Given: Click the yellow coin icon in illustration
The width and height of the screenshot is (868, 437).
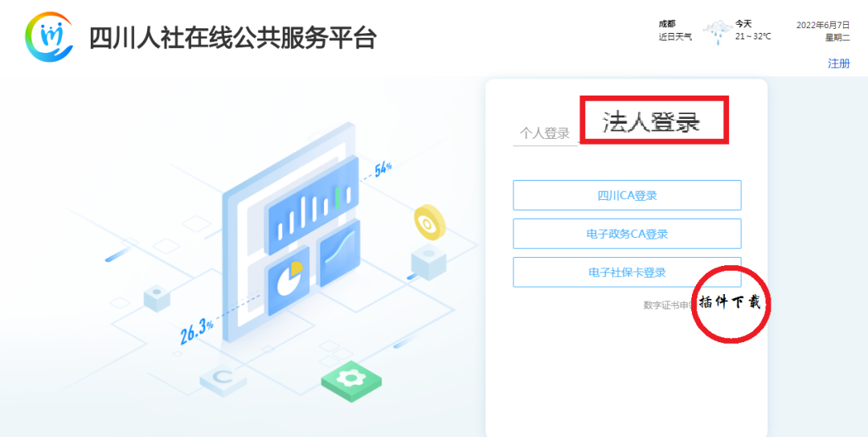Looking at the screenshot, I should 429,222.
